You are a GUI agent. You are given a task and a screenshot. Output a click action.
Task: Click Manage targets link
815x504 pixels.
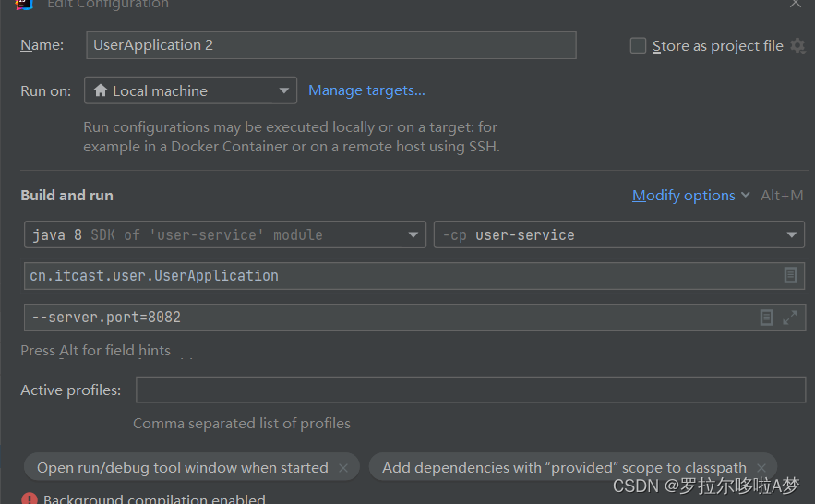pos(366,90)
